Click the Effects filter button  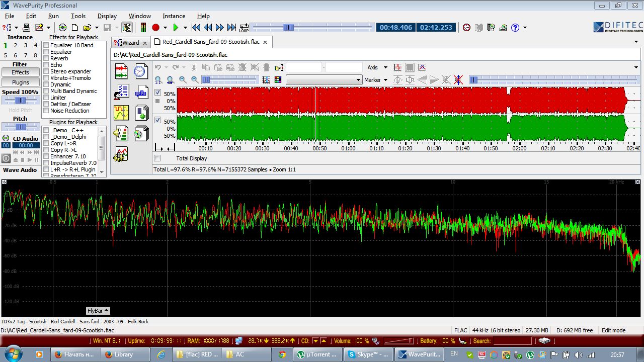[21, 72]
